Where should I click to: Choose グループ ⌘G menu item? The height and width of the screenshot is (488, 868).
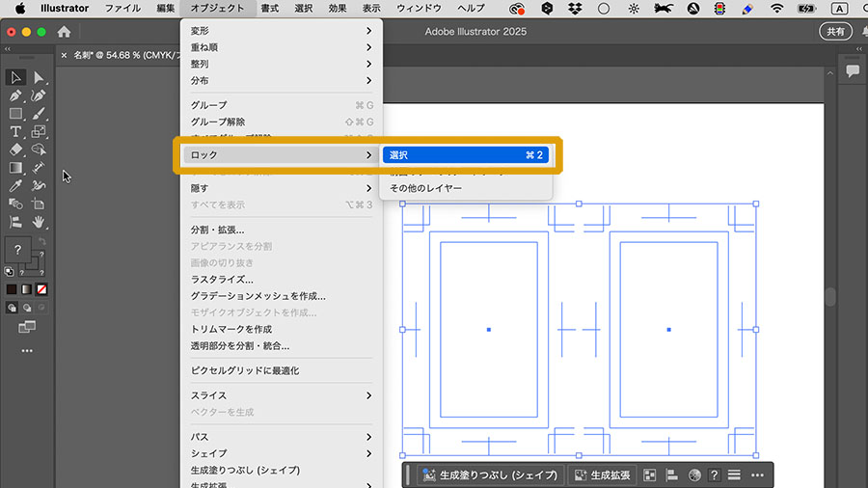[282, 105]
